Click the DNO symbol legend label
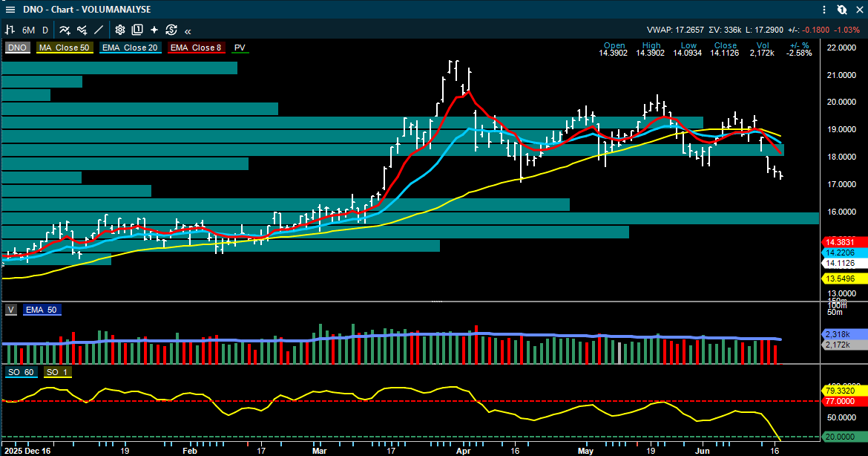This screenshot has width=868, height=456. [x=17, y=48]
